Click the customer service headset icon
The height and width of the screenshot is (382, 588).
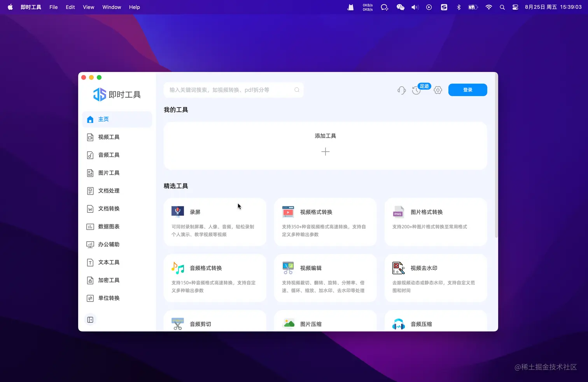tap(402, 90)
